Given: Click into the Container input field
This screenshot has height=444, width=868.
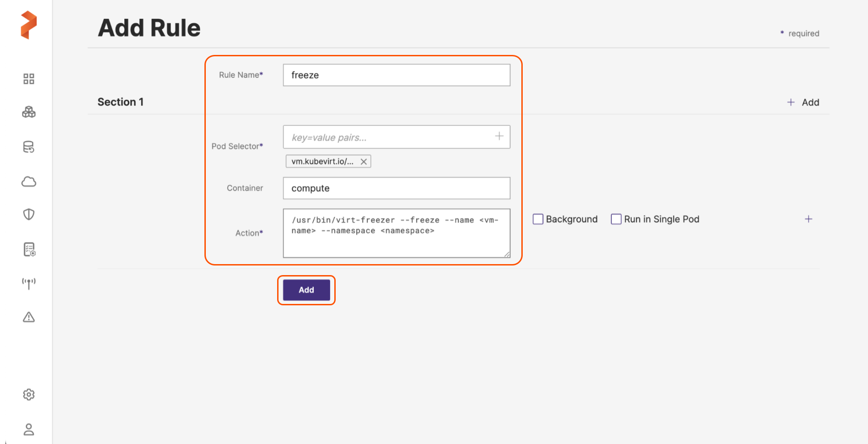Looking at the screenshot, I should [396, 188].
